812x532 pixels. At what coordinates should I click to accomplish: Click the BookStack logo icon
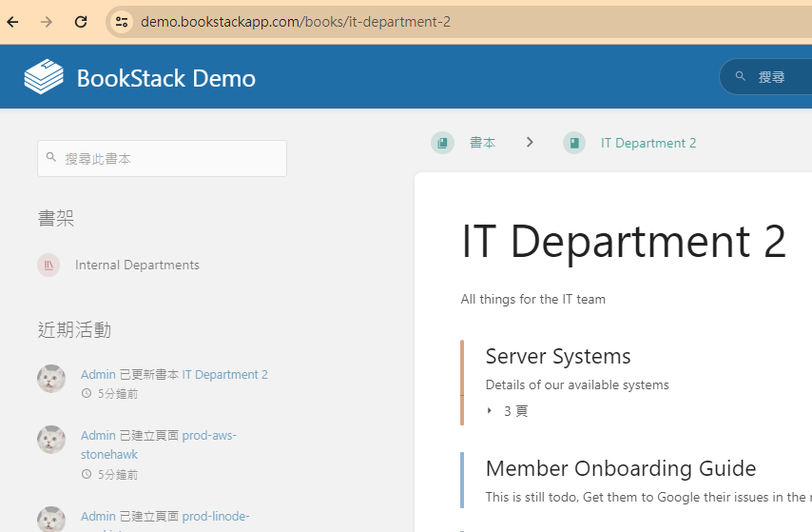click(x=44, y=77)
